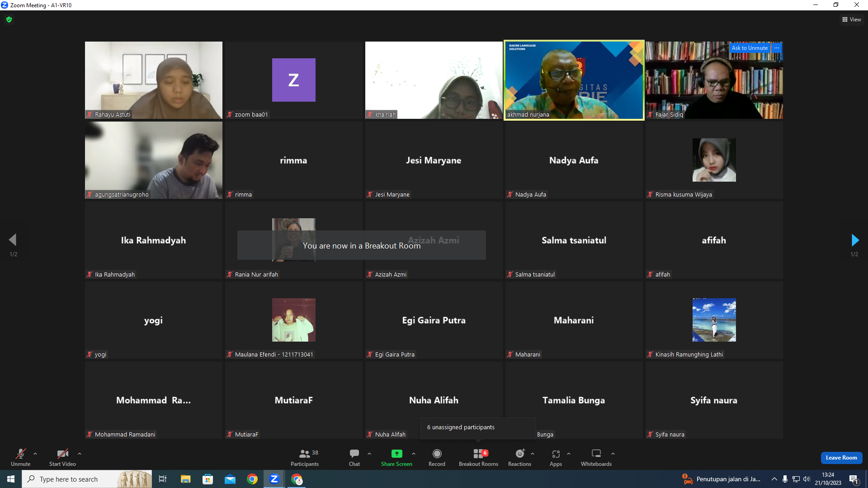Select the Maharani participant tile

tap(574, 320)
